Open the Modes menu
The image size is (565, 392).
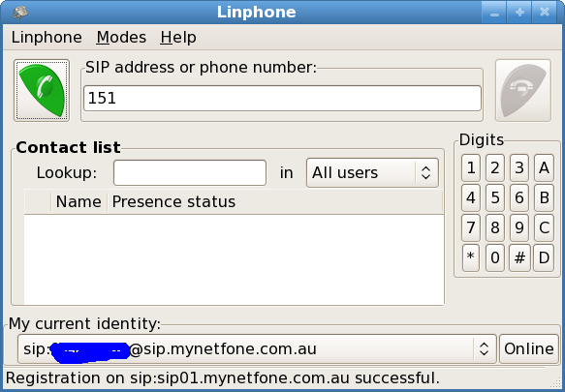coord(121,38)
